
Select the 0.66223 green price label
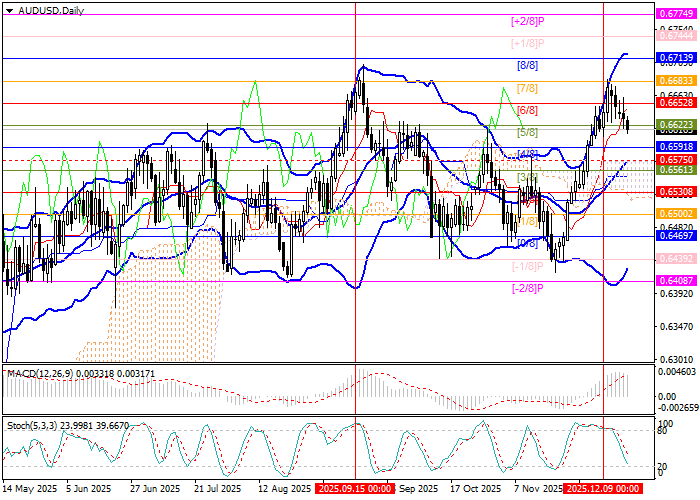(x=676, y=125)
